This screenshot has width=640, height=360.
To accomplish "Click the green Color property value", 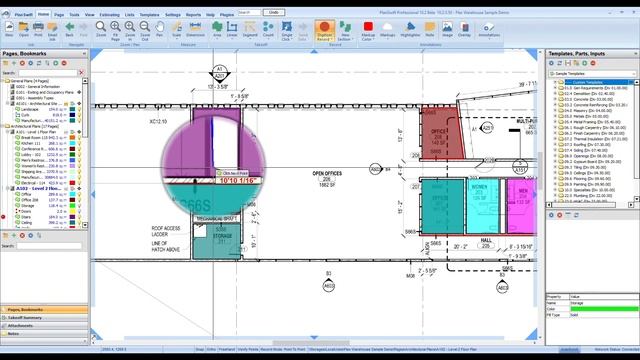I will [x=604, y=309].
